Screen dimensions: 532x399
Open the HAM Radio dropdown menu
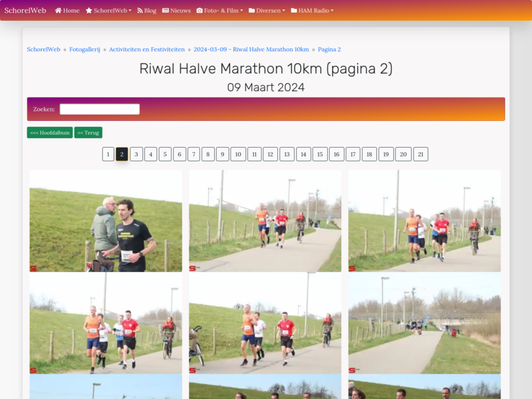pyautogui.click(x=313, y=11)
